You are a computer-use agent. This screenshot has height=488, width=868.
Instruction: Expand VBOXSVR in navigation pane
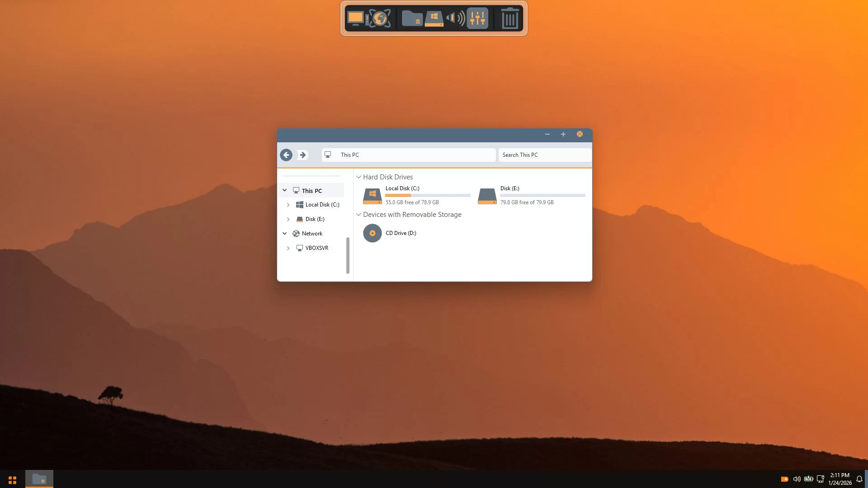(x=288, y=248)
